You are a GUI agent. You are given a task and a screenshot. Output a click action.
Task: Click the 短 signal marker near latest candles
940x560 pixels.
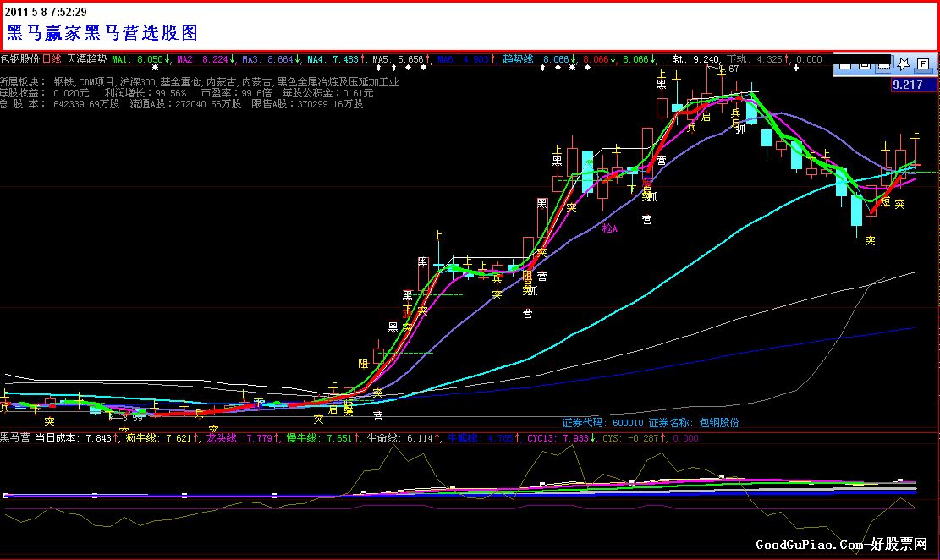(x=885, y=201)
